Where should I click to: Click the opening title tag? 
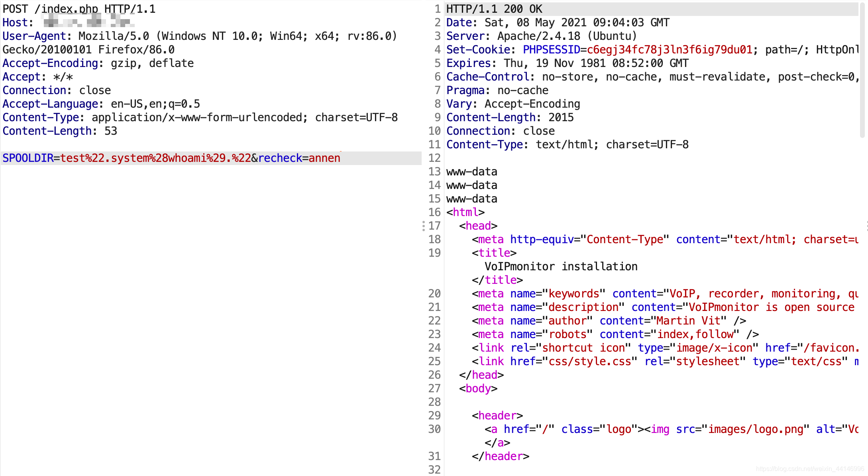(x=494, y=253)
